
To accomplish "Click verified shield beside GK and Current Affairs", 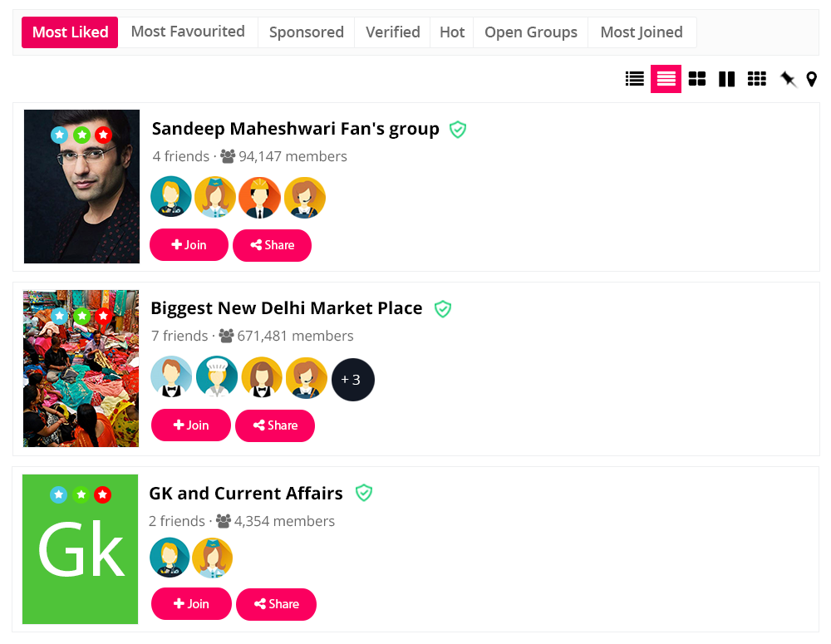I will [364, 493].
